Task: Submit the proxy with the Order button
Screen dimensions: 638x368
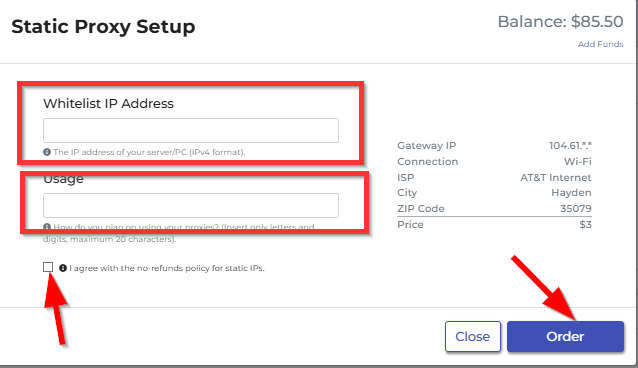Action: pyautogui.click(x=565, y=336)
